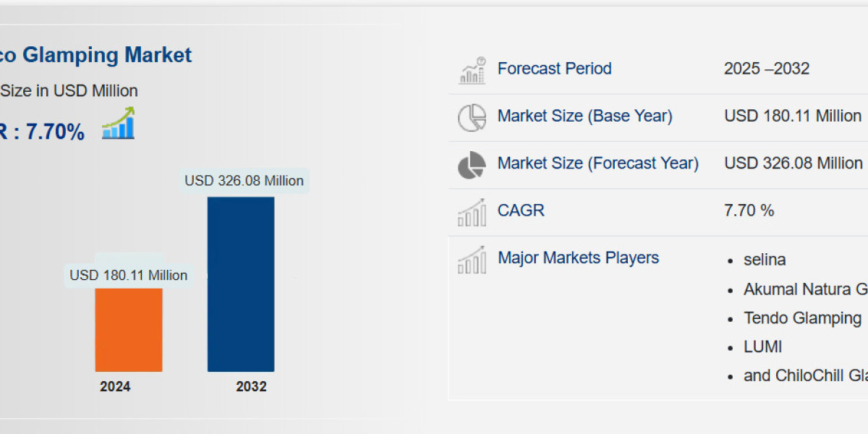Click the CAGR bar chart icon
Viewport: 868px width, 434px height.
point(472,213)
